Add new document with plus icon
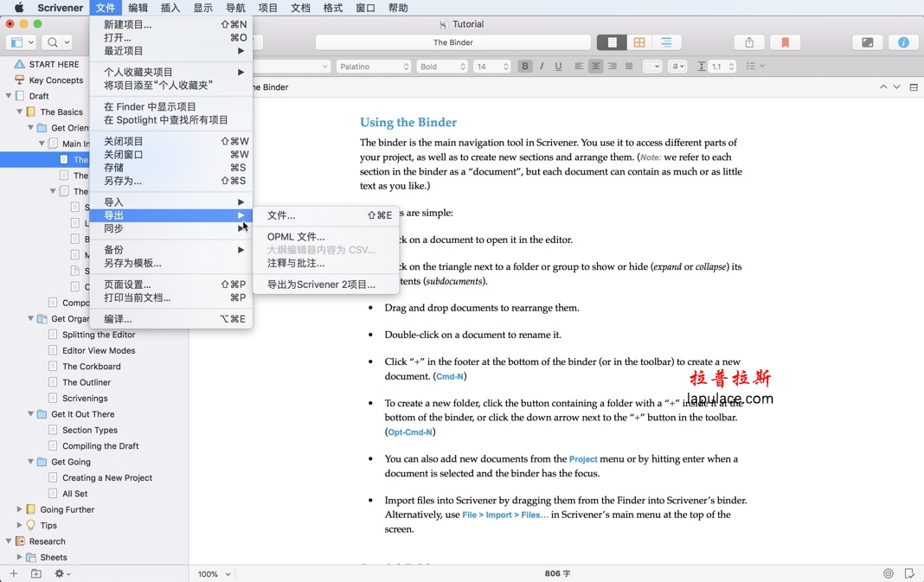Image resolution: width=924 pixels, height=582 pixels. coord(14,573)
